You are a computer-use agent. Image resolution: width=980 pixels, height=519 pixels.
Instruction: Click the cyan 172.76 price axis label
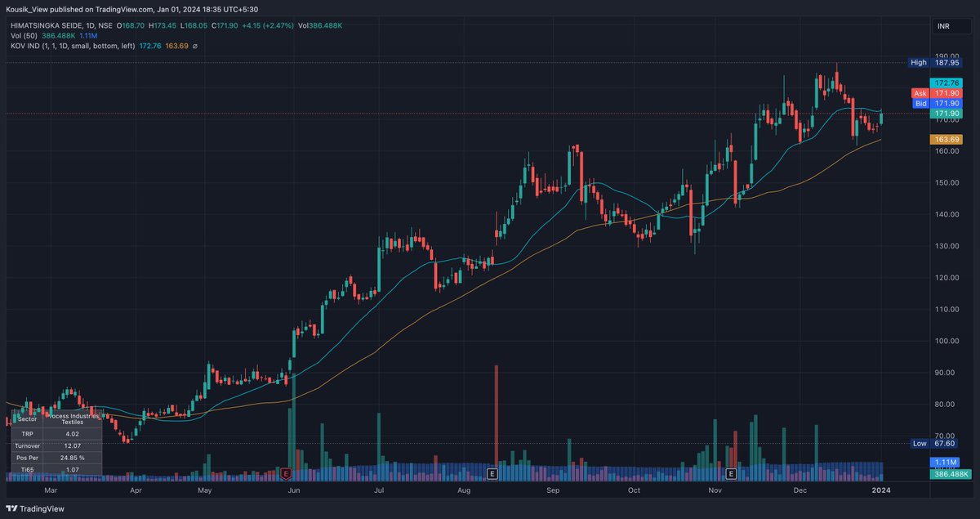[x=945, y=83]
